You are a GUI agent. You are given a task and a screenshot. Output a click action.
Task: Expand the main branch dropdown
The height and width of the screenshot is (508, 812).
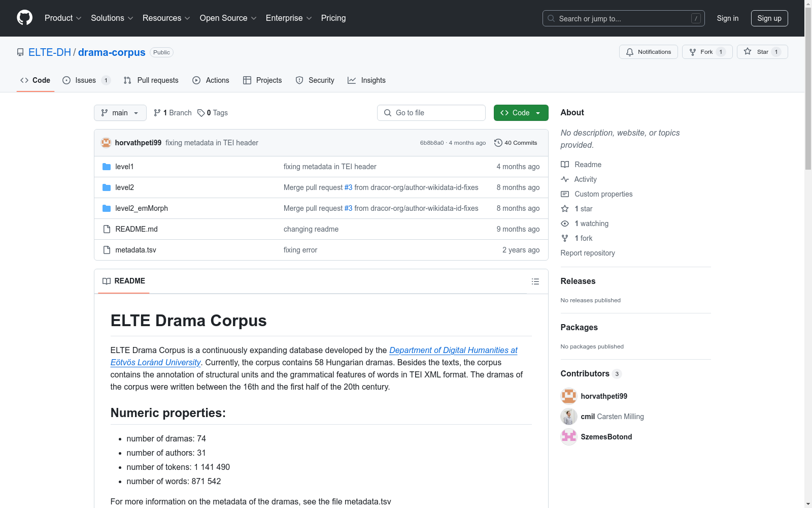120,113
